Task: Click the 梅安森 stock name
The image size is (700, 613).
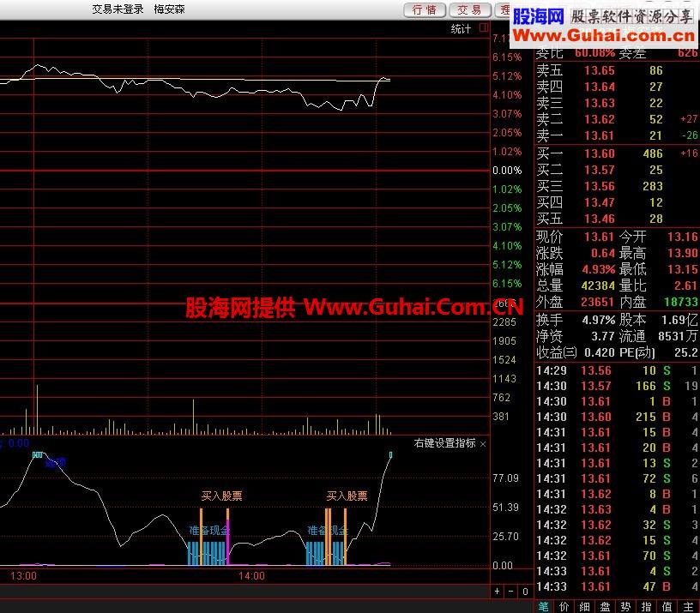Action: (169, 9)
